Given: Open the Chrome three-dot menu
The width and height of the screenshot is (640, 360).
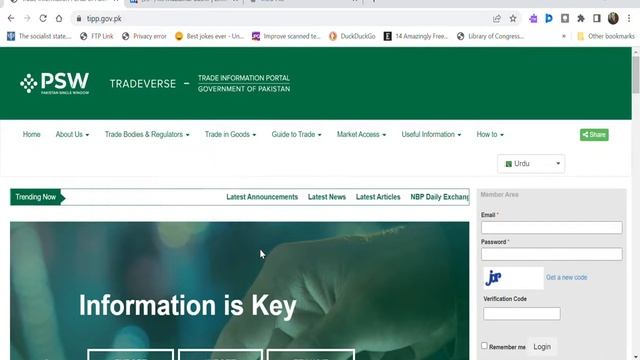Looking at the screenshot, I should point(629,18).
